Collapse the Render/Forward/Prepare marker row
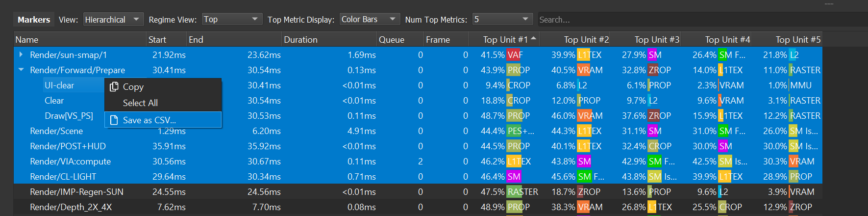Screen dimensions: 868x216 21,70
